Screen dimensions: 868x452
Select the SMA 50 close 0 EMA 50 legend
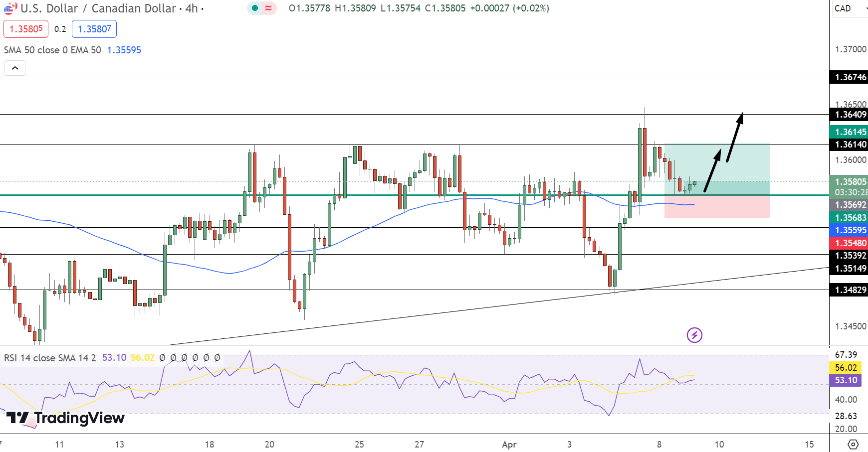pos(52,50)
